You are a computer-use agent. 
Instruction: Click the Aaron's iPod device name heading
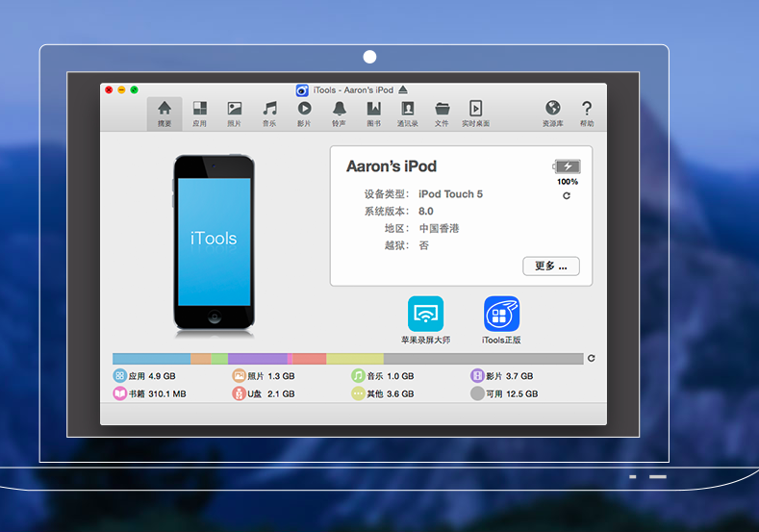click(392, 166)
